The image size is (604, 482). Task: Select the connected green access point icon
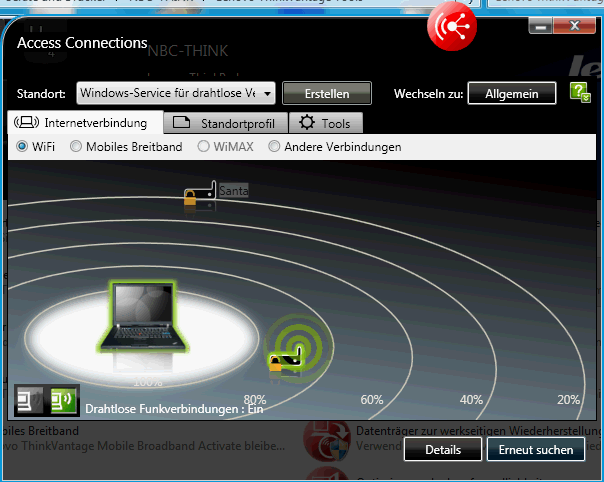(x=285, y=361)
